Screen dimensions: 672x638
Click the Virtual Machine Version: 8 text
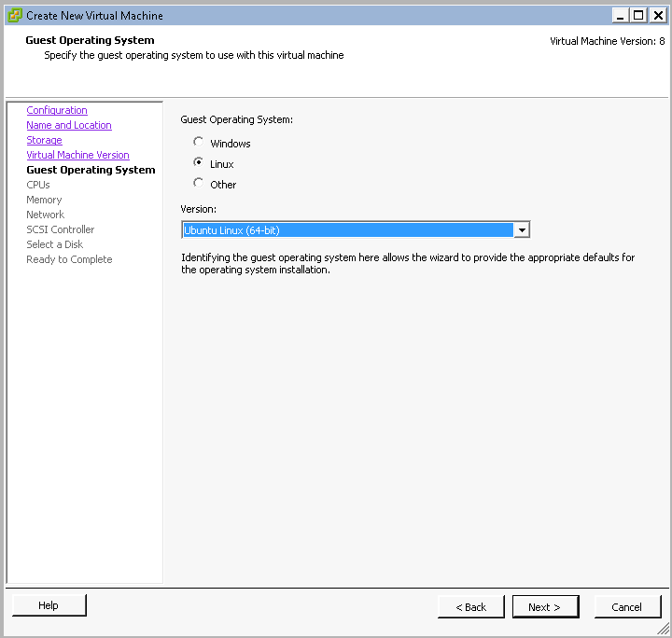pos(608,41)
